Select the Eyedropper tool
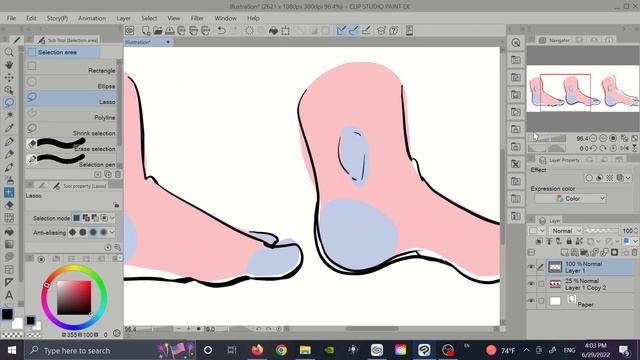 9,128
